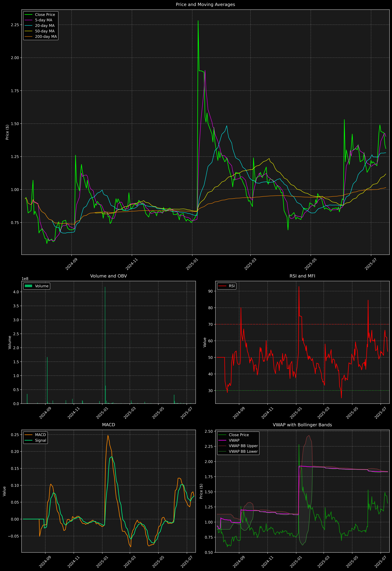Select 'Close Price' in the moving averages legend
Screen dimensions: 392x571
click(45, 15)
